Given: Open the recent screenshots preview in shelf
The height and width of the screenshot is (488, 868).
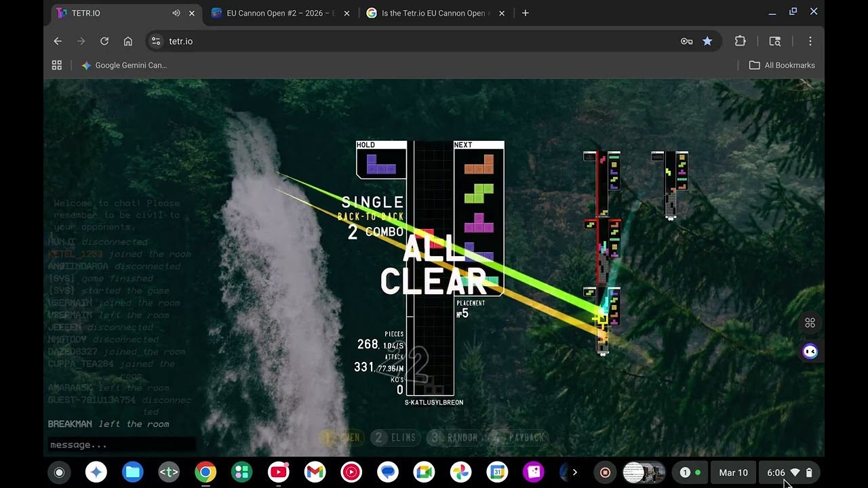Looking at the screenshot, I should click(644, 472).
